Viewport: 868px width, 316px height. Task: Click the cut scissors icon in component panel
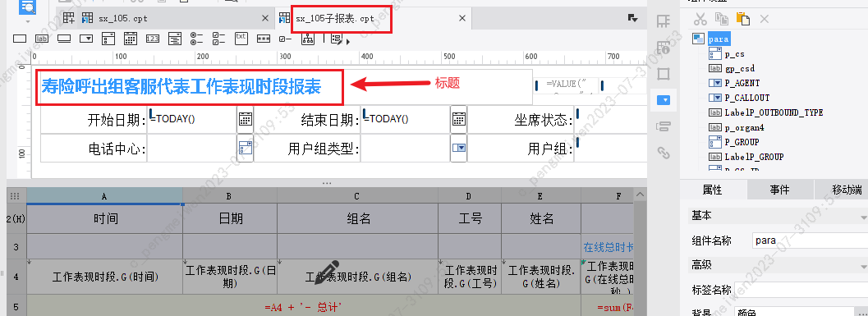(700, 19)
